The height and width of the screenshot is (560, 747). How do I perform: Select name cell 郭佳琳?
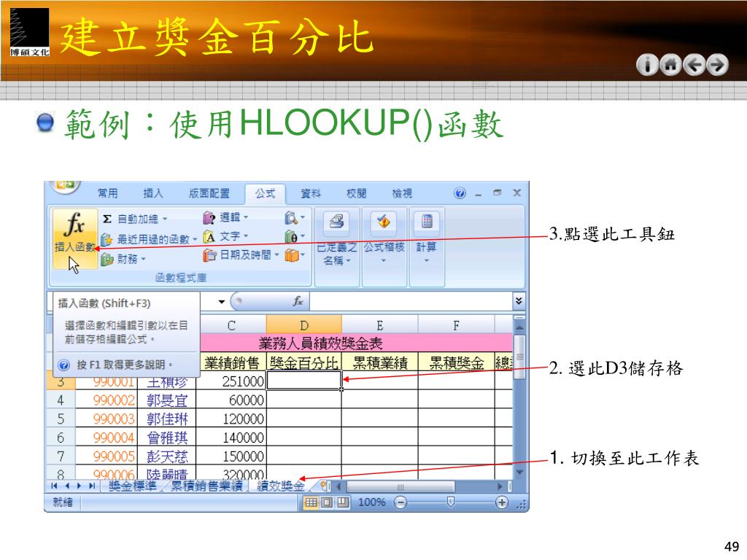pyautogui.click(x=167, y=419)
